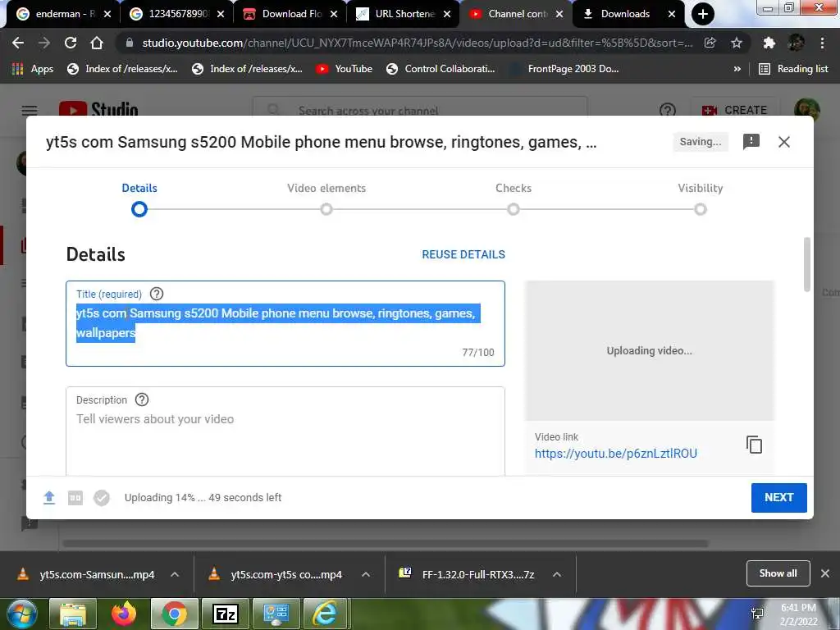Open the YouTube Studio hamburger menu

tap(30, 111)
